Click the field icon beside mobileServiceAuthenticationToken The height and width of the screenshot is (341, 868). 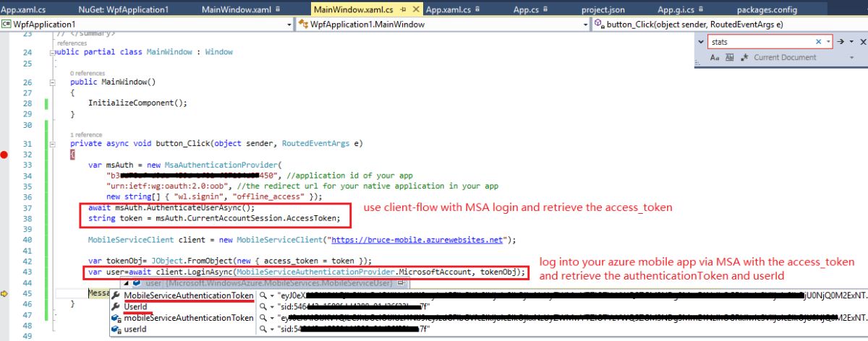point(116,318)
